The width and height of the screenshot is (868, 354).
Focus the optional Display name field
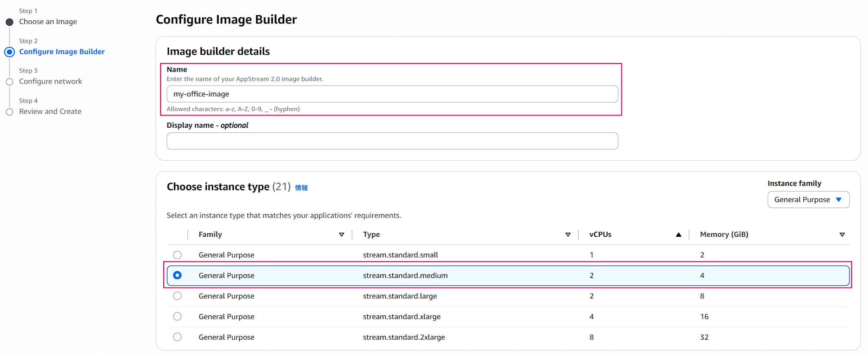click(392, 141)
